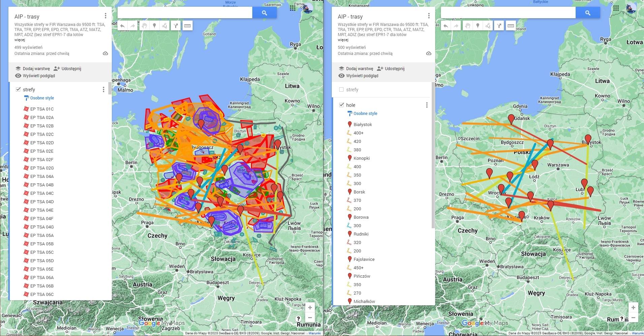
Task: Uncheck the hole layer in right panel
Action: [x=342, y=105]
